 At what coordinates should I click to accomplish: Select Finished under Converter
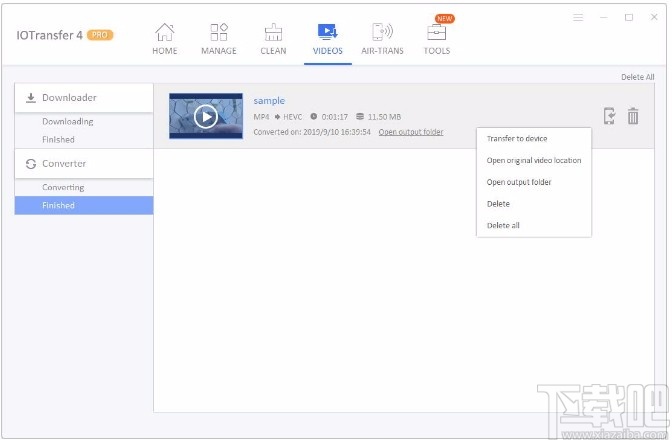tap(84, 205)
